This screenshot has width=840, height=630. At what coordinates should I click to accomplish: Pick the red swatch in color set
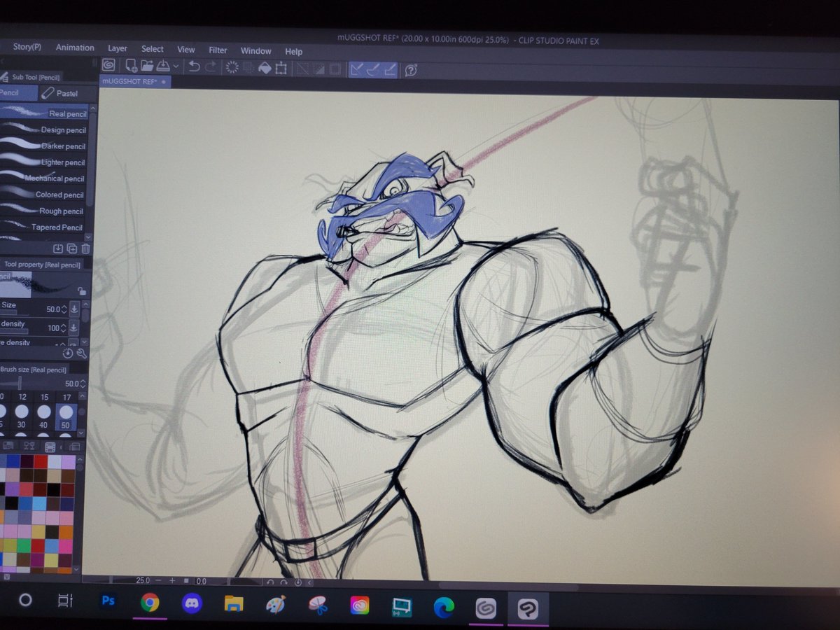click(41, 461)
